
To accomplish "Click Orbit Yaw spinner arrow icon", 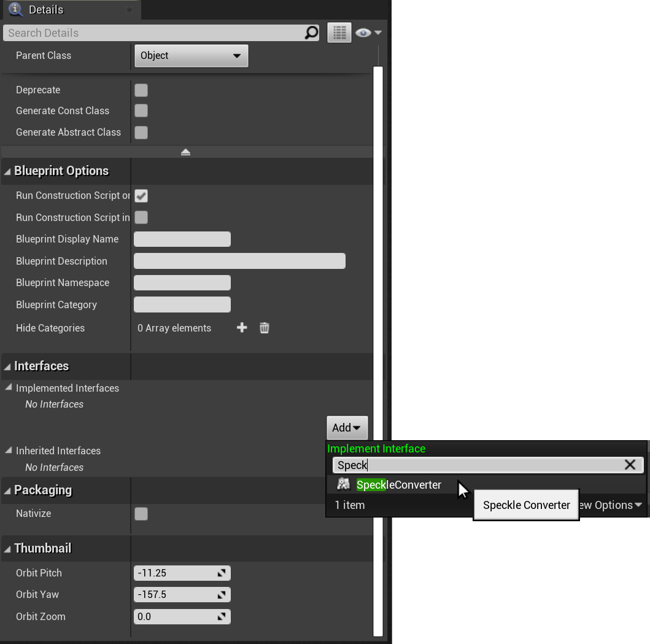I will 222,595.
